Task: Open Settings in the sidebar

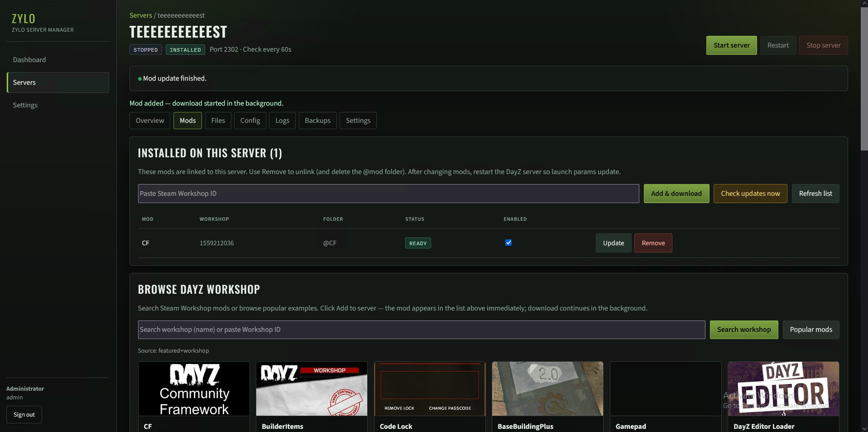Action: coord(58,105)
